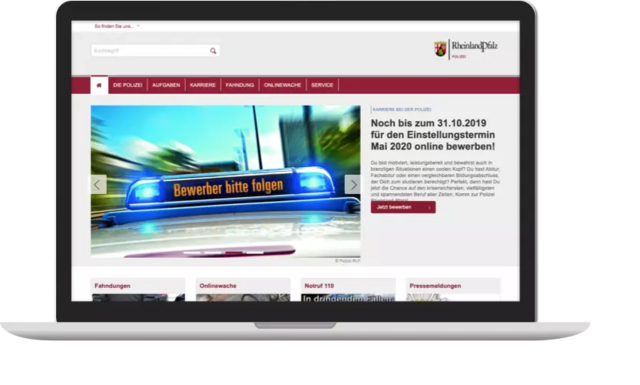Click the Rheinland-Pfalz Polizei logo
Image resolution: width=640 pixels, height=385 pixels.
pos(466,49)
